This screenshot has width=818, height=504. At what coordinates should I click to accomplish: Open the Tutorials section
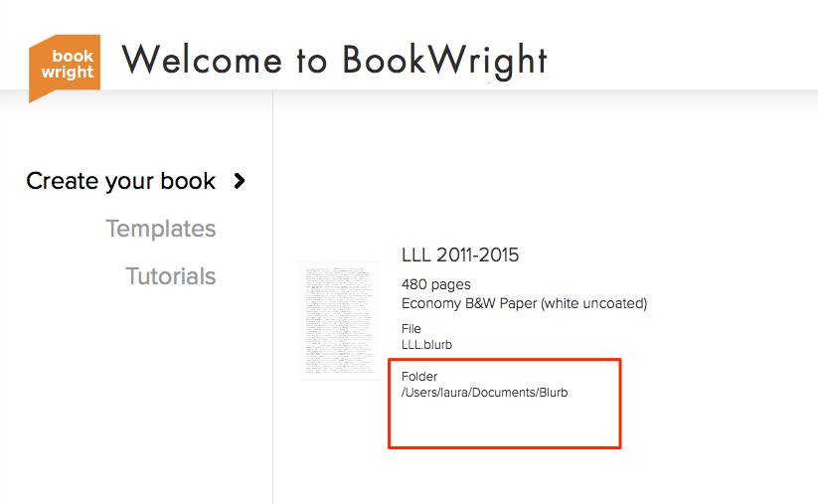click(x=171, y=276)
